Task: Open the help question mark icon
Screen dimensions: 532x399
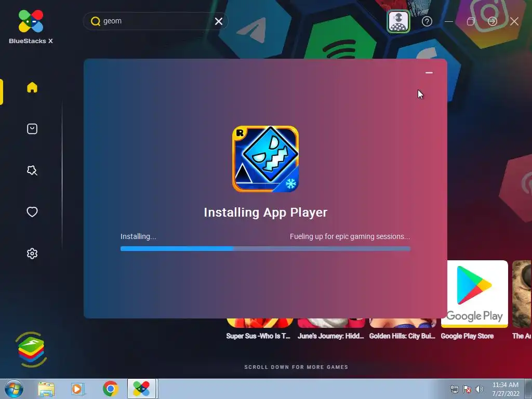Action: [427, 21]
